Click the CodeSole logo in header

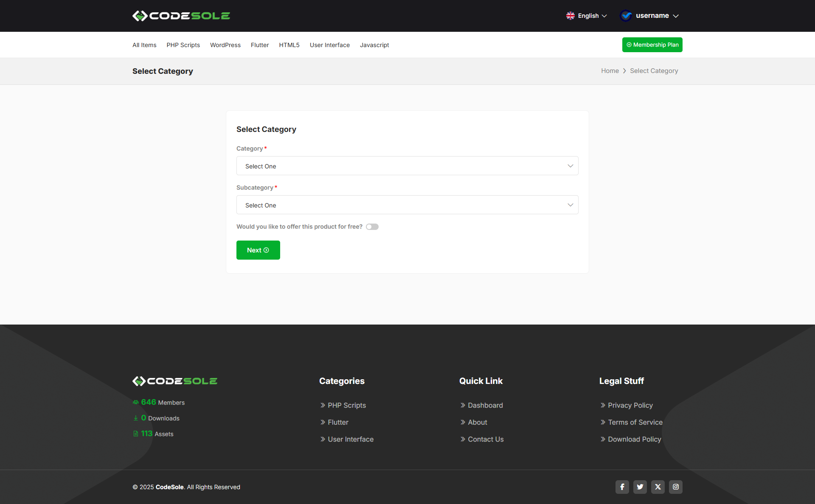(x=181, y=16)
